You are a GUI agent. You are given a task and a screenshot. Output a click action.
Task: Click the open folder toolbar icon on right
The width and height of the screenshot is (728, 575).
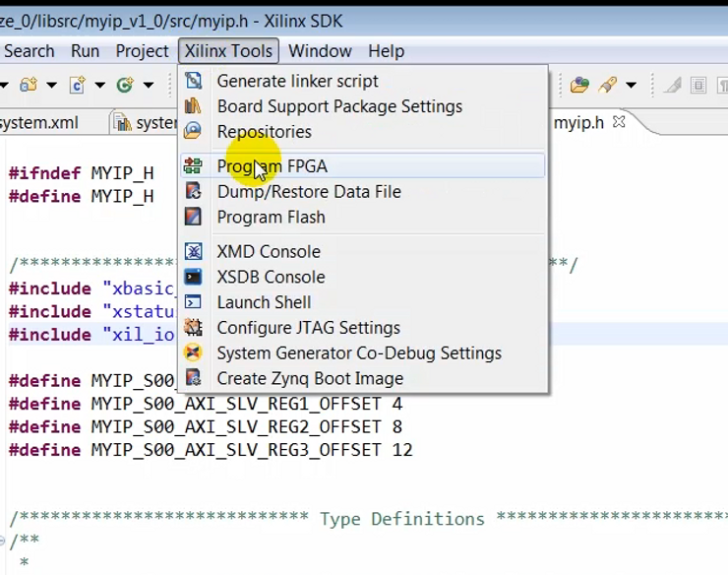pos(579,85)
